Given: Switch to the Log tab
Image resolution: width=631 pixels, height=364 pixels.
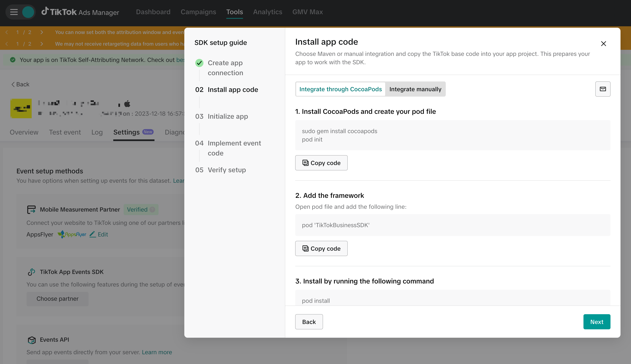Looking at the screenshot, I should [97, 132].
